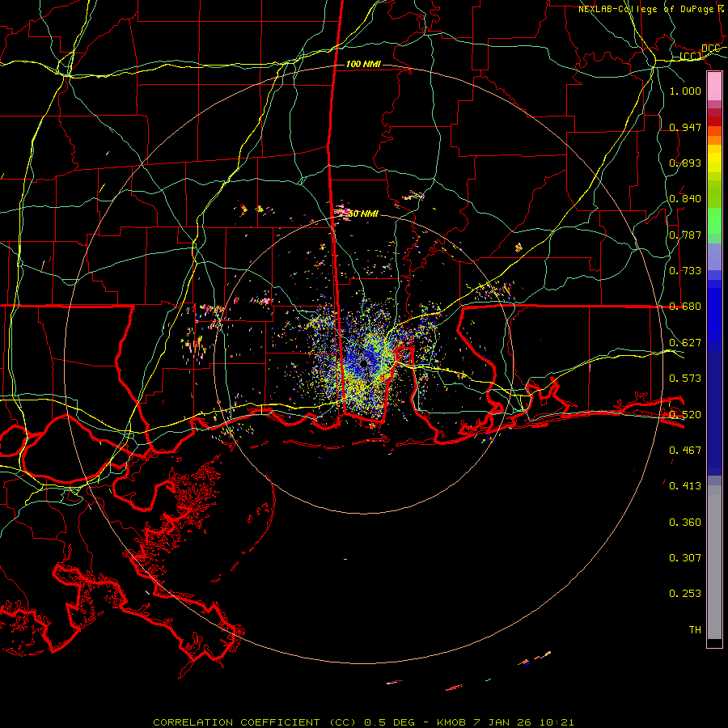Select the 0.627 legend value
This screenshot has height=728, width=728.
[685, 343]
